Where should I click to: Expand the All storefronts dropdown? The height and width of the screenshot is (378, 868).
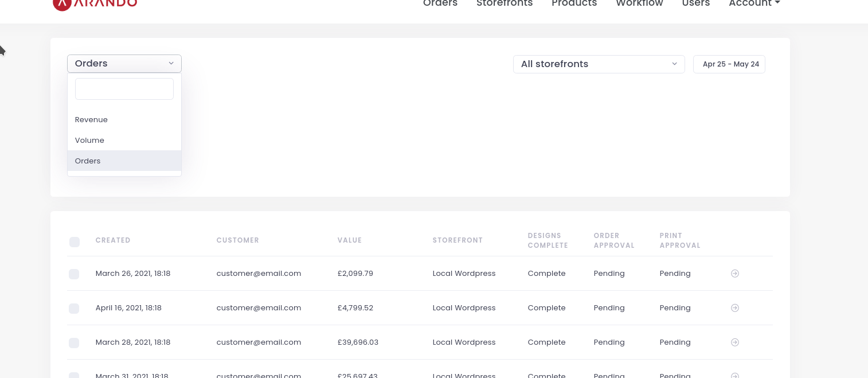(x=599, y=64)
